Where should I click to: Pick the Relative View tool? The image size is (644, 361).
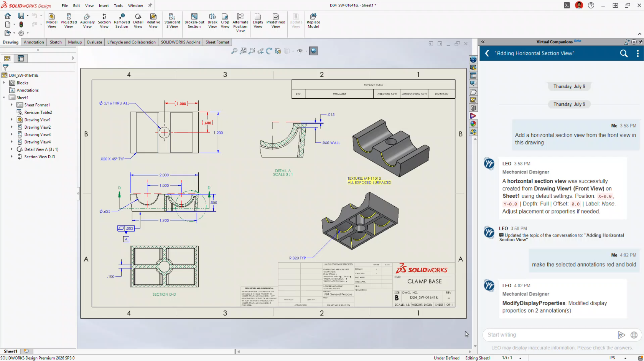pos(153,21)
